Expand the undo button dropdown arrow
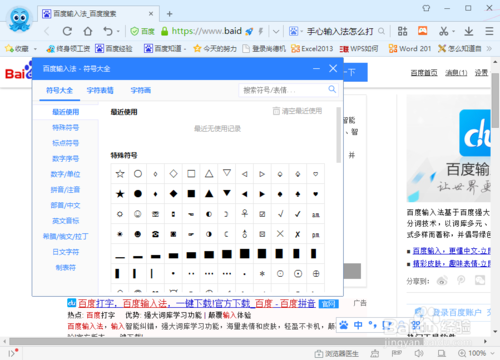The height and width of the screenshot is (360, 500). (118, 32)
